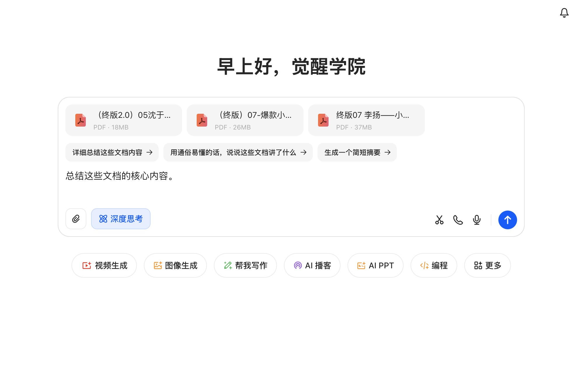
Task: Click suggestion 用通俗易懂的话说说文档内容
Action: point(238,152)
